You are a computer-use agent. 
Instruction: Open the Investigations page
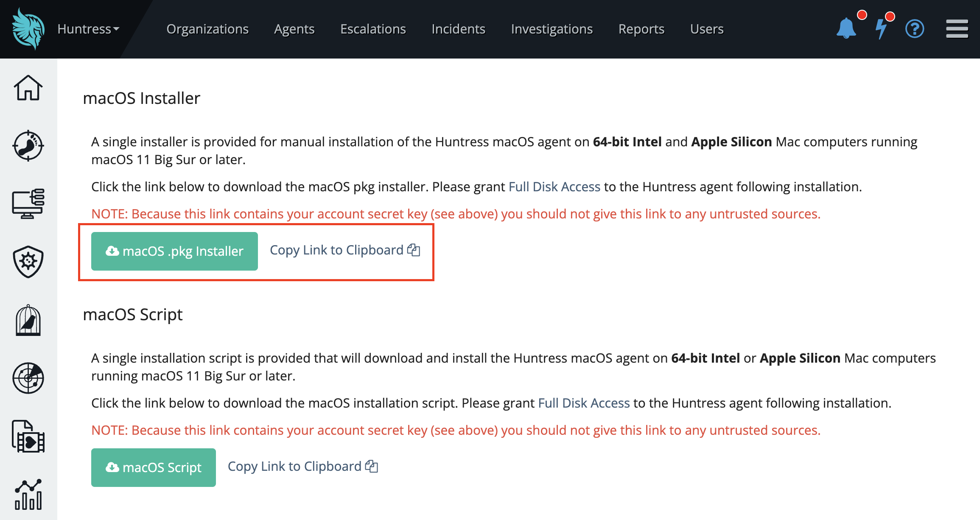552,29
